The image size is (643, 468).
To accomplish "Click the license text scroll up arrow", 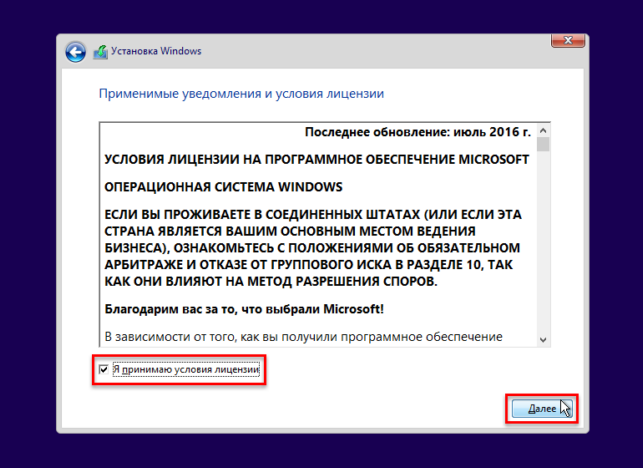I will 543,130.
